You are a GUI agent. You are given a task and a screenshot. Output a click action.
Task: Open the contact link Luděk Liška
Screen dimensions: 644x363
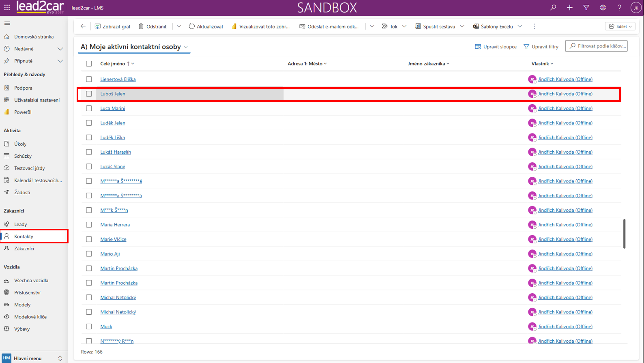point(113,137)
